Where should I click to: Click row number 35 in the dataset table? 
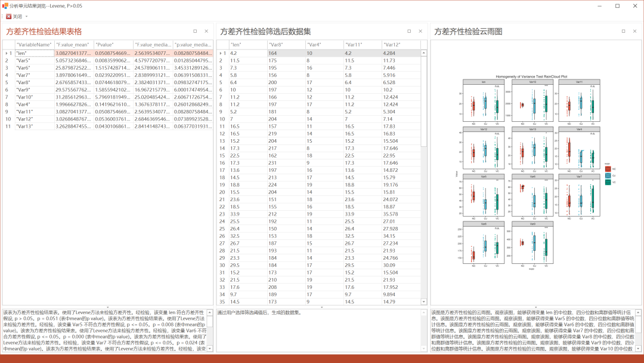click(x=222, y=302)
